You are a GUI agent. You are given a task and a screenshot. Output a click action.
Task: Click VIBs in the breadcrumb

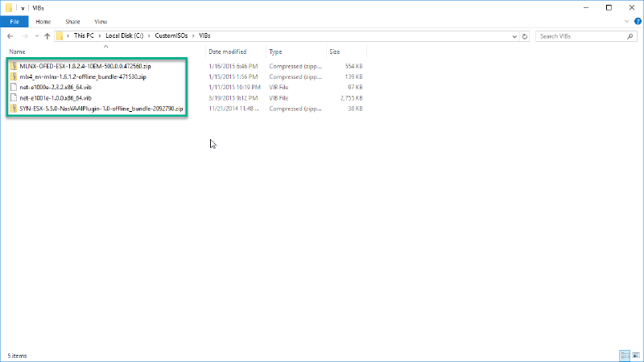[204, 35]
